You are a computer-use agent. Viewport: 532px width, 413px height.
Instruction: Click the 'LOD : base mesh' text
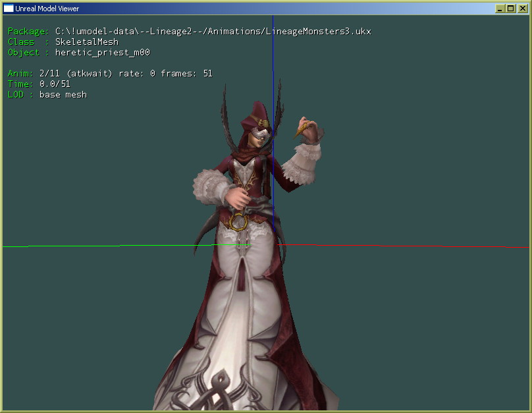(x=47, y=95)
